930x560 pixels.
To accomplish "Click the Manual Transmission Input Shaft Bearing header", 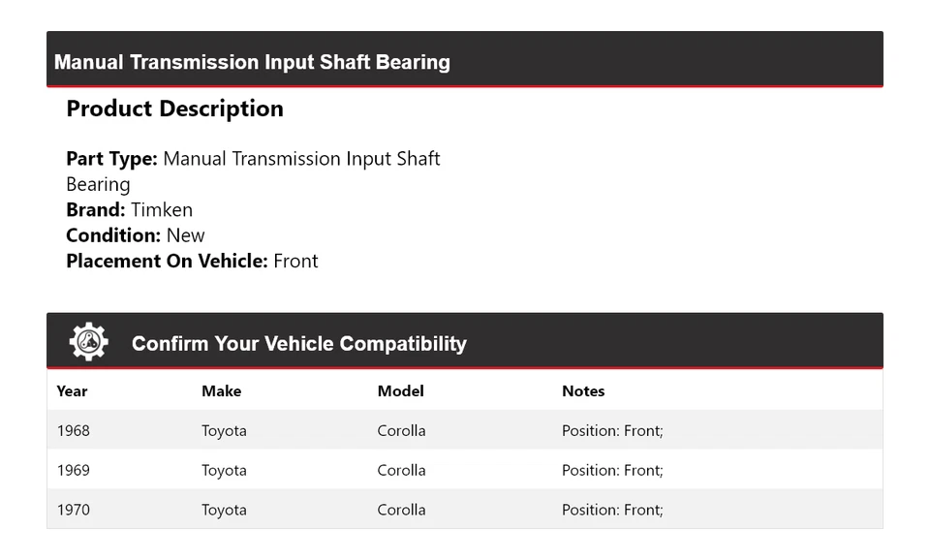I will click(252, 62).
